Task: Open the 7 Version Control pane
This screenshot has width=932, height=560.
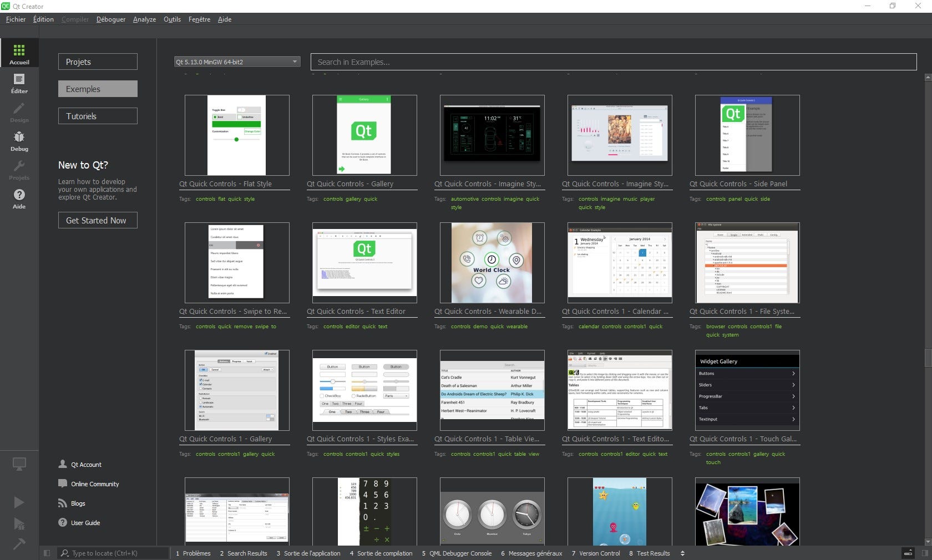Action: (x=596, y=553)
